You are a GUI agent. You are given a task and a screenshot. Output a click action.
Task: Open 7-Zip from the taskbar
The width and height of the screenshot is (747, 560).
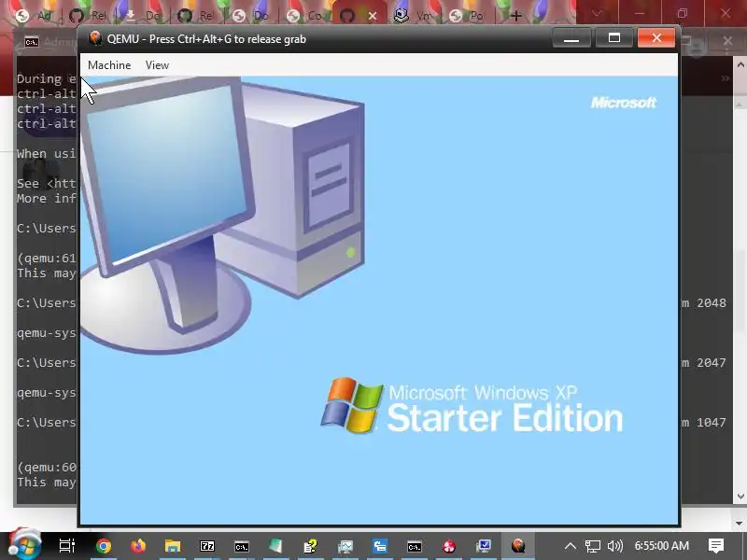207,546
